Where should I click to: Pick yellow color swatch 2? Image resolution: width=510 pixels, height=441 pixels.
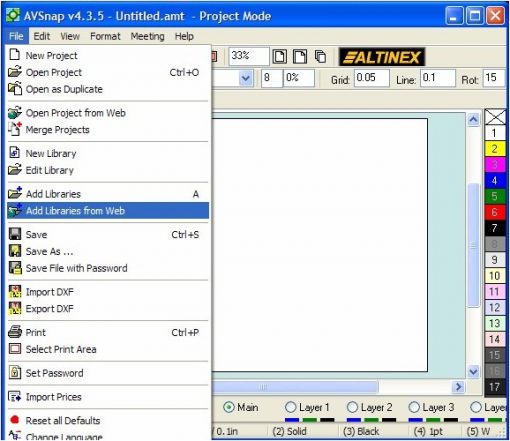[x=495, y=149]
